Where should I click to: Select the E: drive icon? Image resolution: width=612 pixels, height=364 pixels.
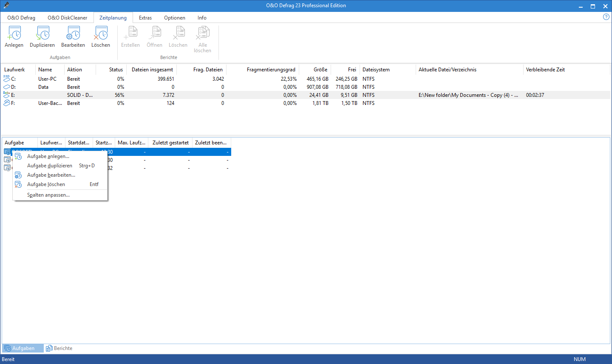(x=6, y=95)
